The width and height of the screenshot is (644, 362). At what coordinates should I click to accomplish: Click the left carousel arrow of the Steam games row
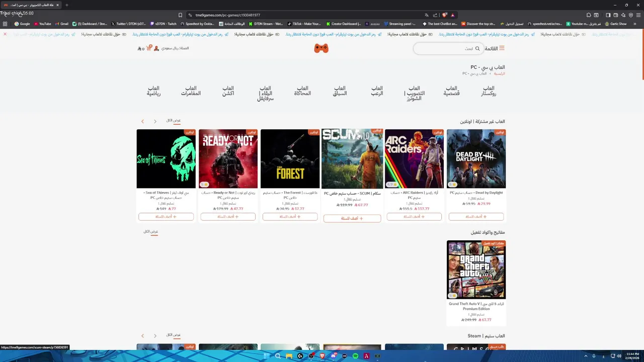point(143,335)
